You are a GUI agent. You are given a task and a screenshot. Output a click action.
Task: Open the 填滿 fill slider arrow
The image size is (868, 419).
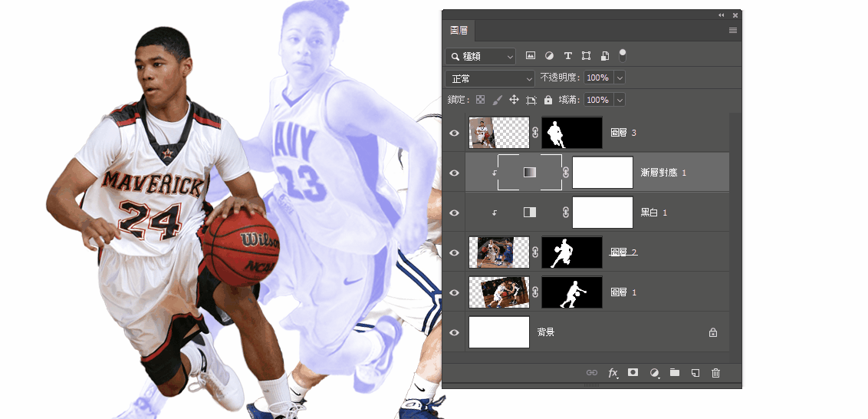(620, 101)
